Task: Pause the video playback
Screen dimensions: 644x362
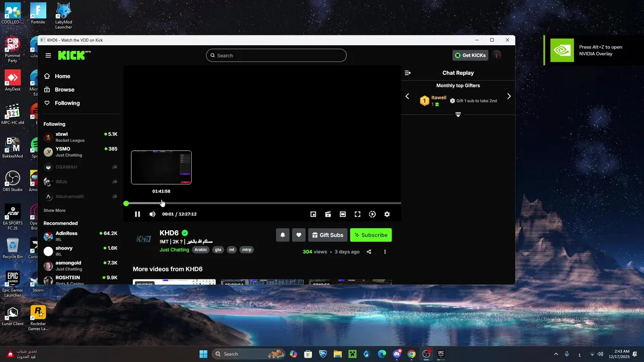Action: point(137,214)
